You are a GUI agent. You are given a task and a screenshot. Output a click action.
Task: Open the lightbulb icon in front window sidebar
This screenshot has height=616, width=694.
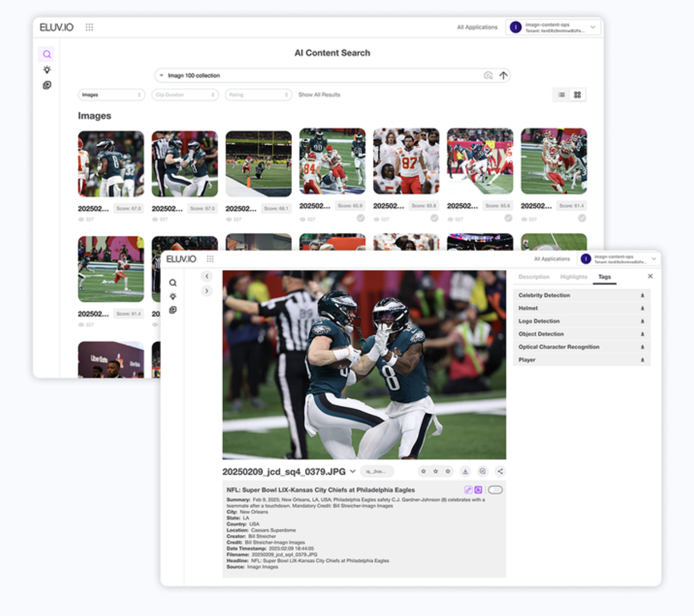[173, 296]
